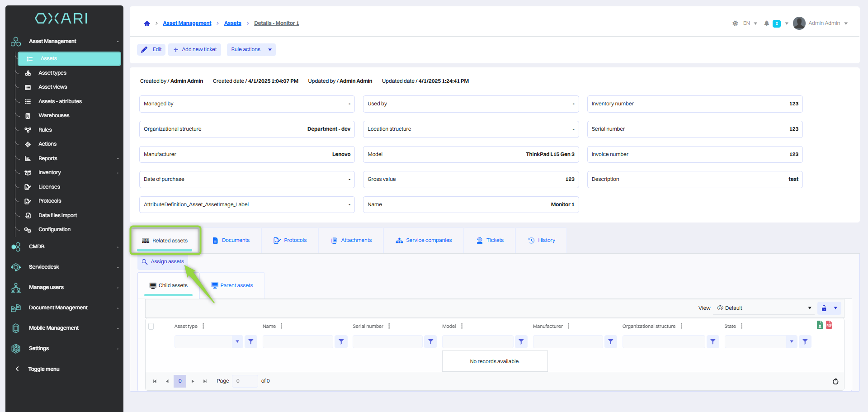Viewport: 868px width, 412px height.
Task: Export grid to Excel file
Action: 820,325
